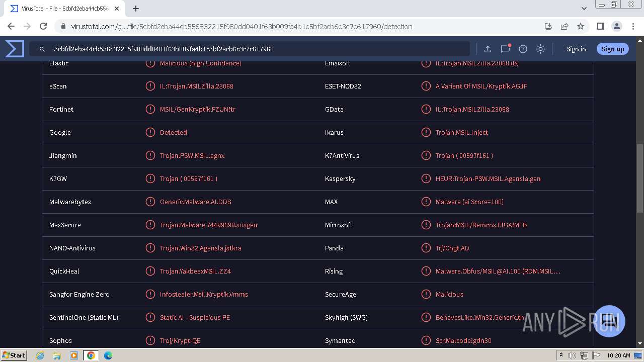The width and height of the screenshot is (644, 362).
Task: Click the 'Trojan.PSW.MSIL.egnx' Jiangmin result
Action: (192, 155)
